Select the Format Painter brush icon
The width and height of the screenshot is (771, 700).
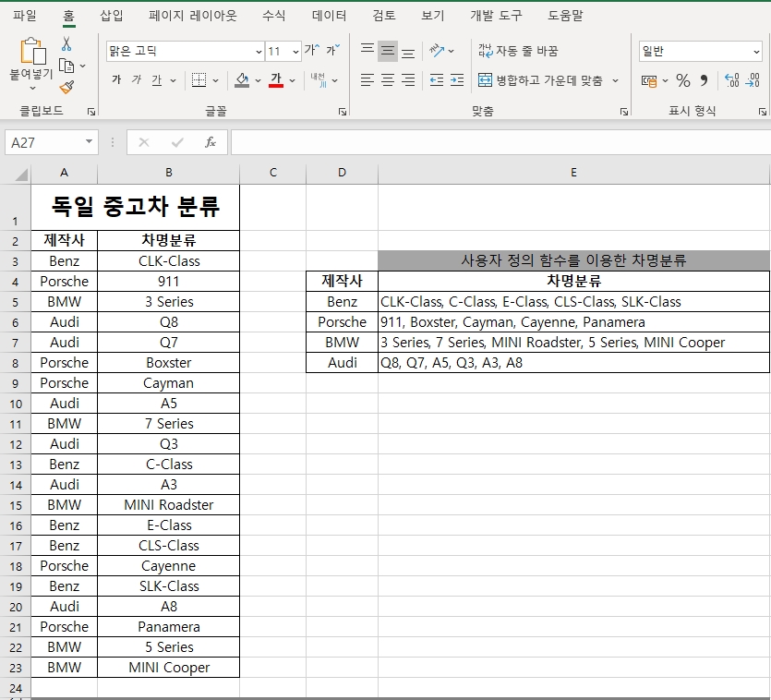pyautogui.click(x=66, y=87)
